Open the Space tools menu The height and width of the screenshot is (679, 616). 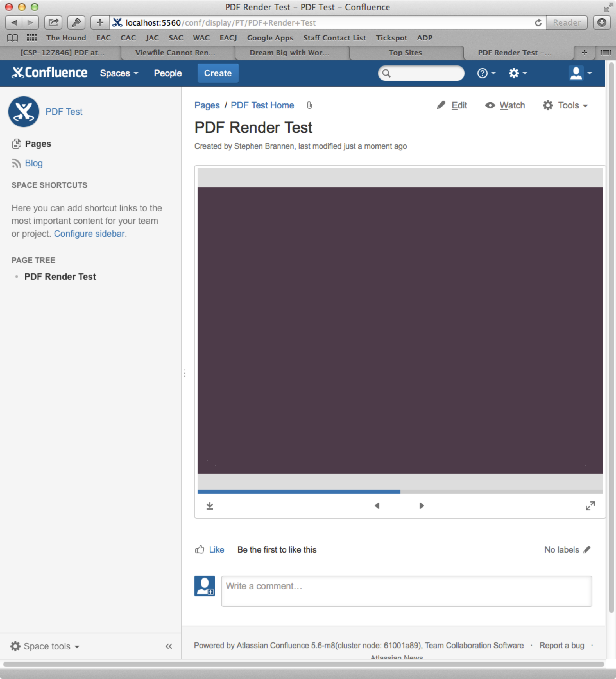(45, 646)
